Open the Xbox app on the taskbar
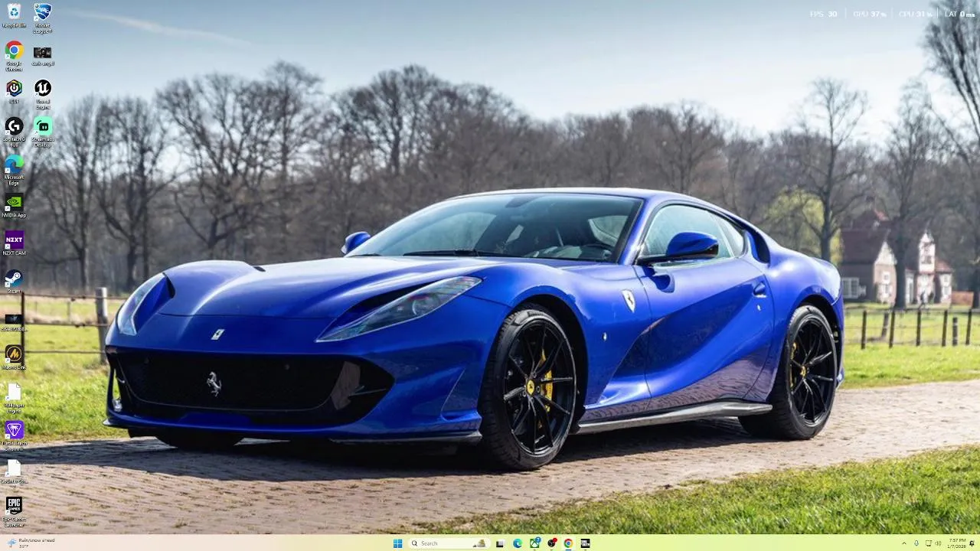The image size is (980, 551). click(535, 543)
